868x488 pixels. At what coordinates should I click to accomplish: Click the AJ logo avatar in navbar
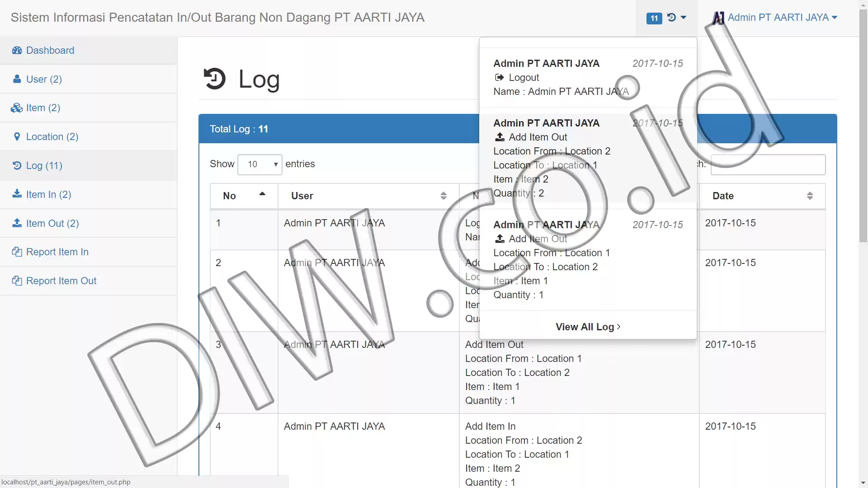point(718,18)
